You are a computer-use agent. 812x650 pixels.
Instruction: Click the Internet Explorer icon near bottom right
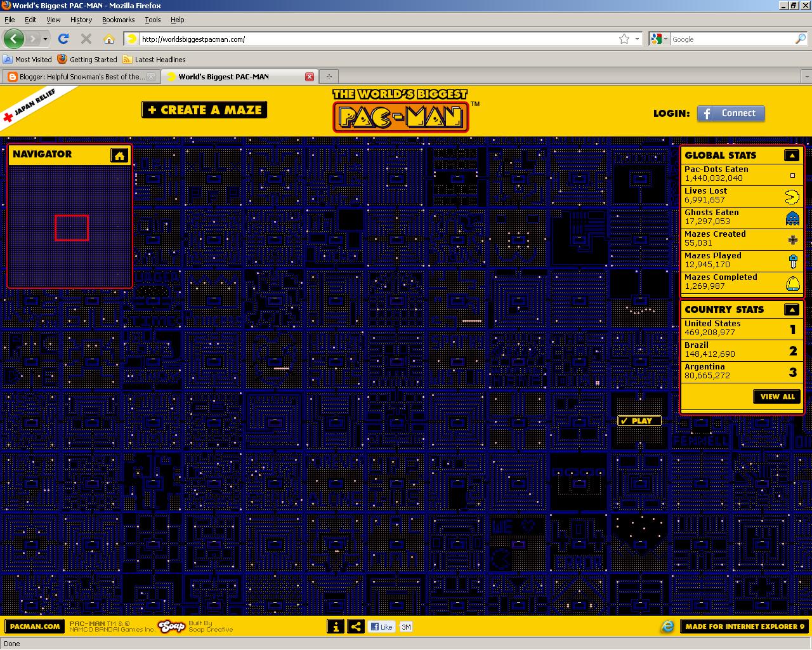(x=668, y=627)
